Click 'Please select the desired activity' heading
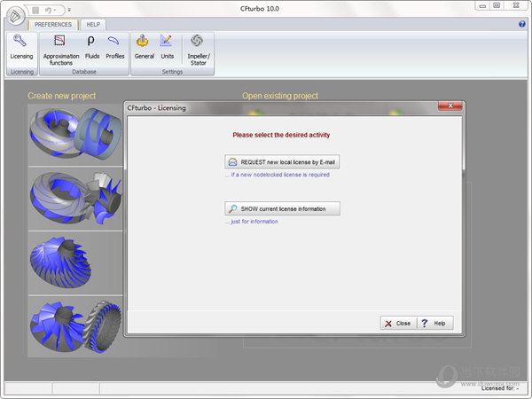The height and width of the screenshot is (399, 532). click(x=281, y=135)
